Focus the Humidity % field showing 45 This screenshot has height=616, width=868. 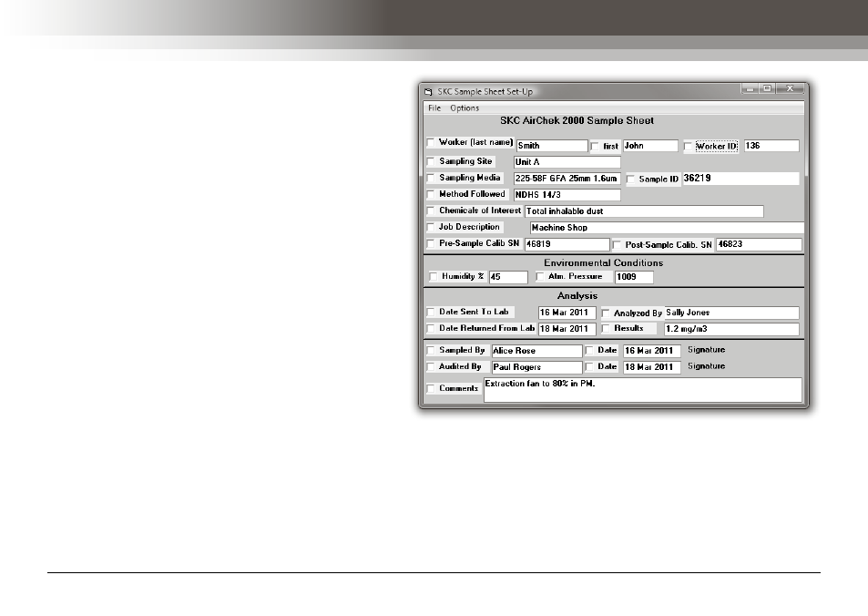(508, 277)
